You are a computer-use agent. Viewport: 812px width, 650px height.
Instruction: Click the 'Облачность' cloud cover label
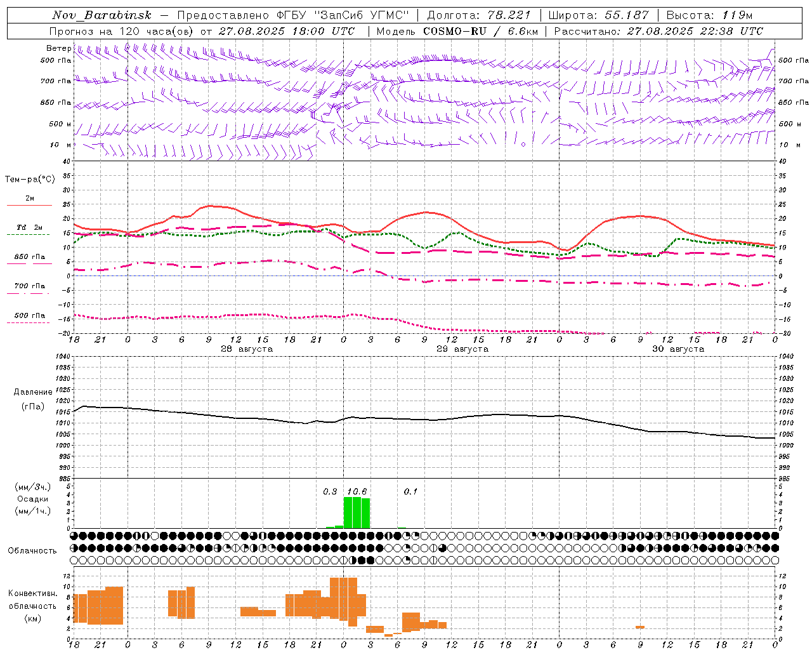32,551
